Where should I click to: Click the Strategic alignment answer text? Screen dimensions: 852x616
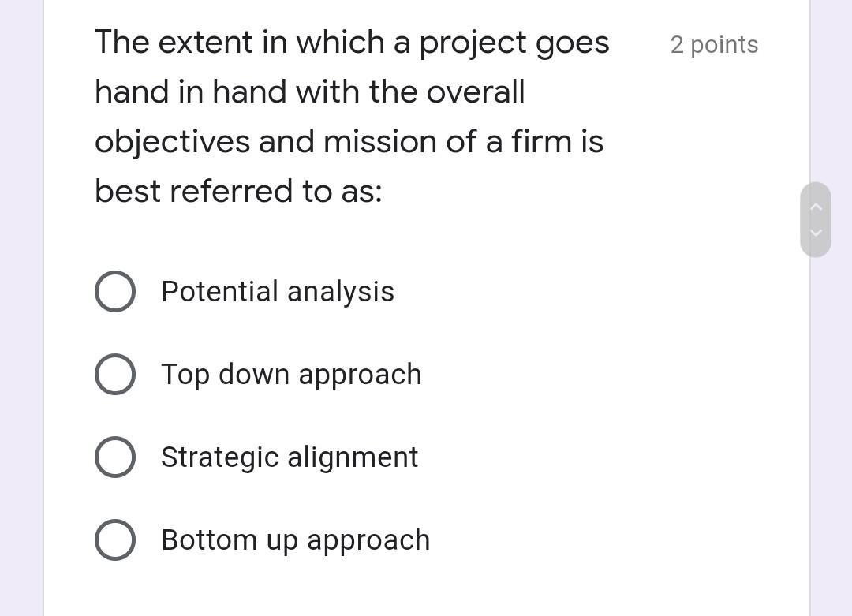coord(290,457)
